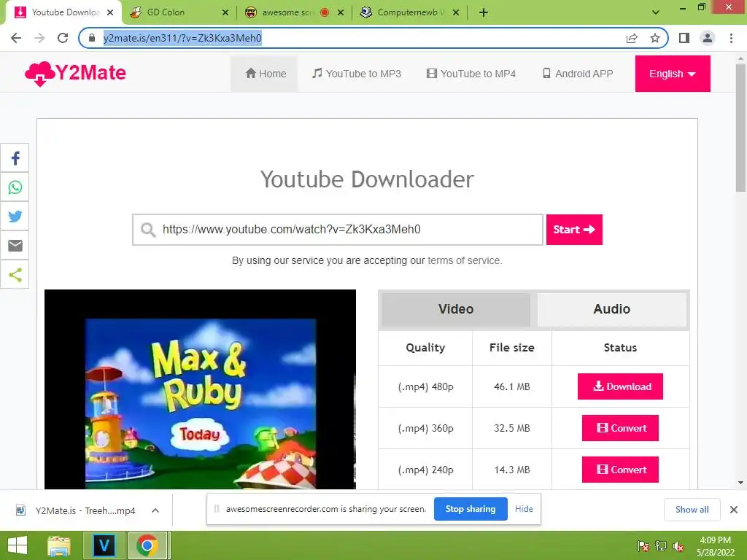This screenshot has height=560, width=747.
Task: Expand the Y2Mate.is mp4 download options
Action: 155,510
